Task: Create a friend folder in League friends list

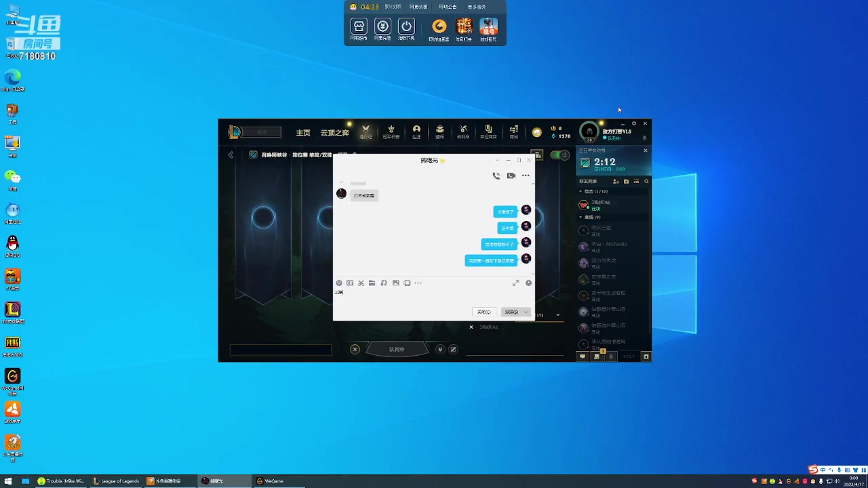Action: point(626,182)
